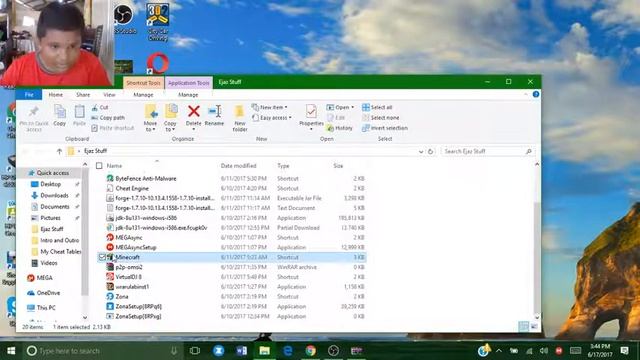Sort by the Type column header

pos(283,166)
